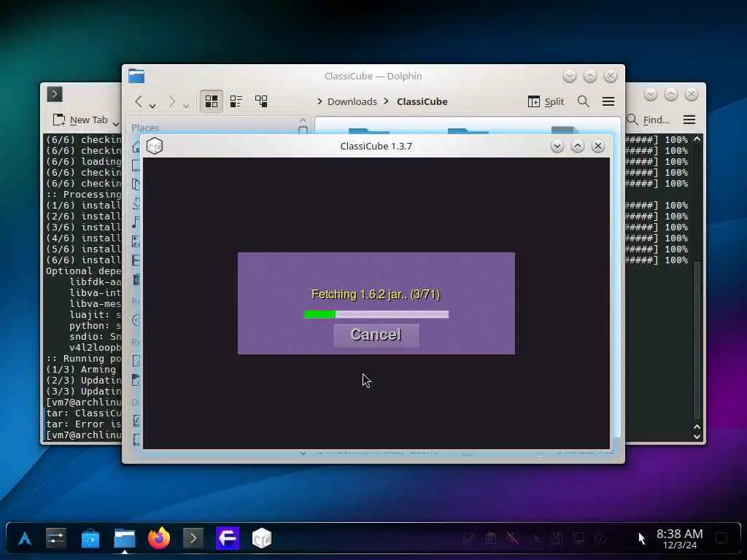The width and height of the screenshot is (747, 560).
Task: Launch Discover store from taskbar
Action: pyautogui.click(x=90, y=539)
